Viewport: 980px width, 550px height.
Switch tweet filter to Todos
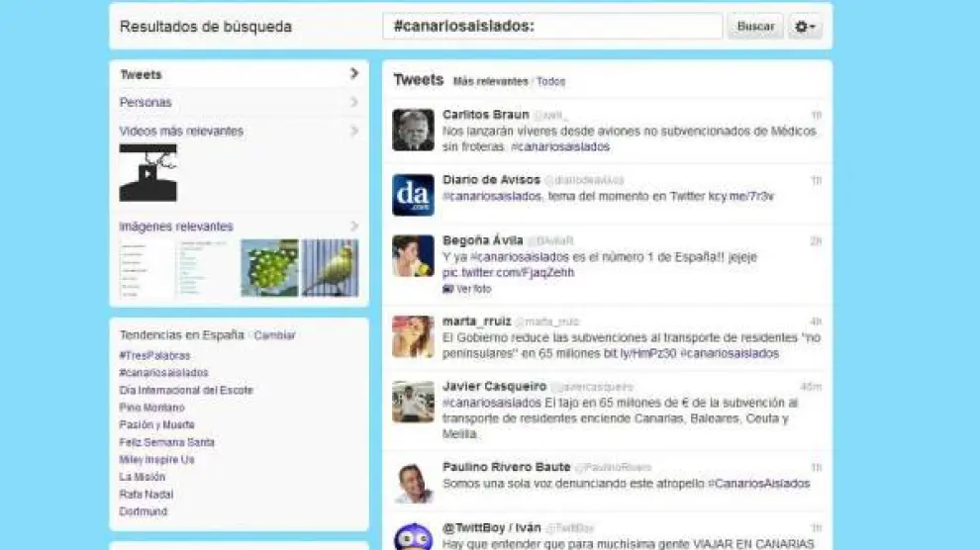click(551, 82)
